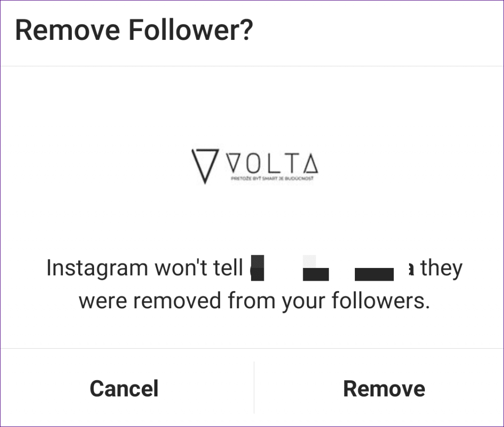Click the third redacted username block
Screen dimensions: 504x427
[374, 273]
